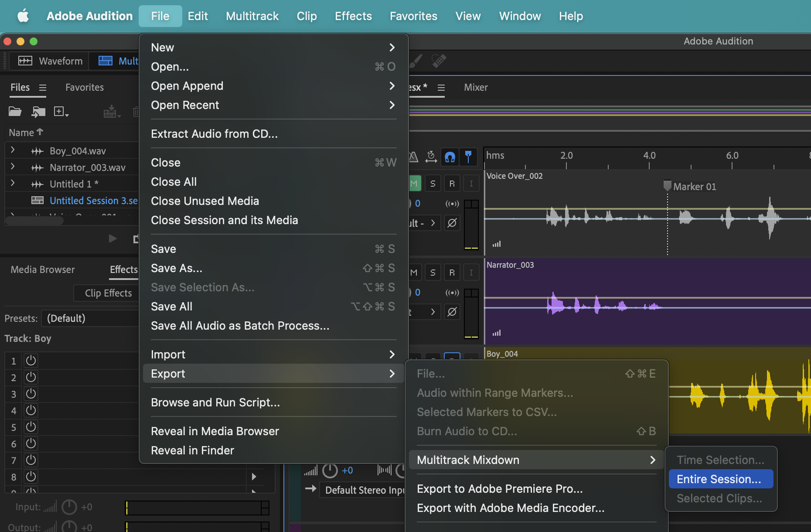This screenshot has height=532, width=811.
Task: Open the Open Append submenu
Action: coord(273,86)
